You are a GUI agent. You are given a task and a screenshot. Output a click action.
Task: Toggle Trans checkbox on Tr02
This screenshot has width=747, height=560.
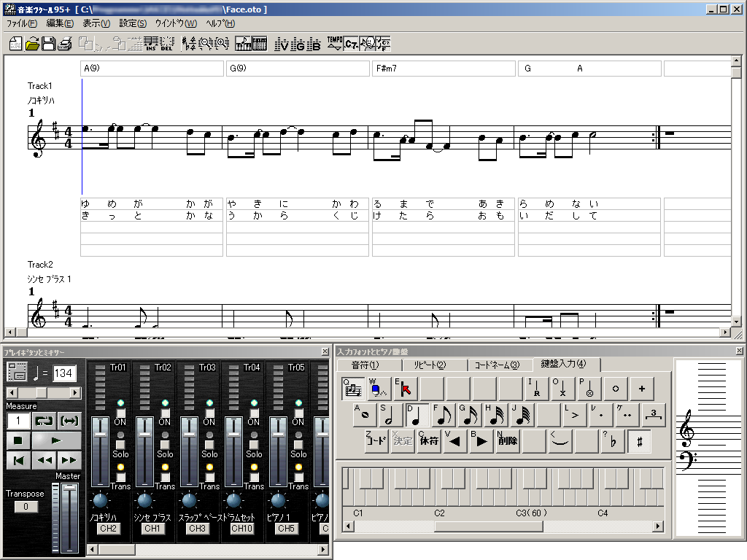(x=165, y=477)
